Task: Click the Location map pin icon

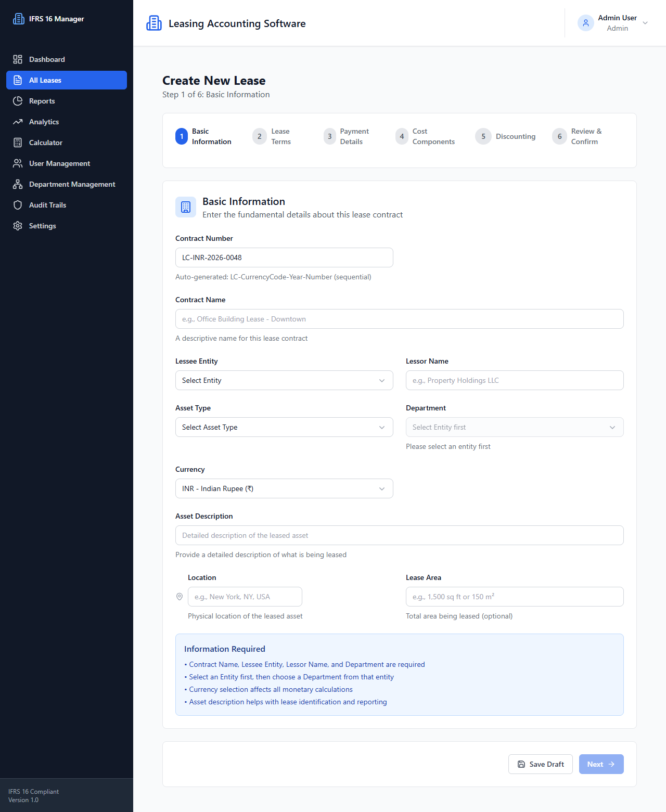Action: tap(180, 597)
